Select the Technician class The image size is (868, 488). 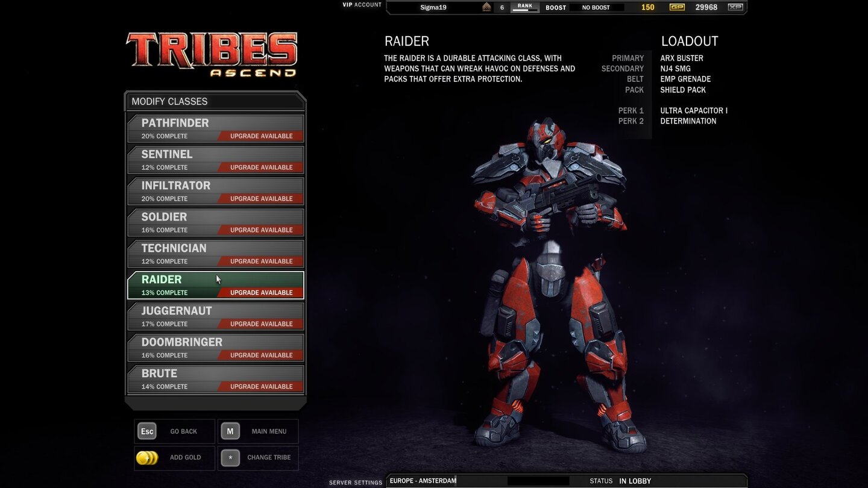tap(216, 254)
